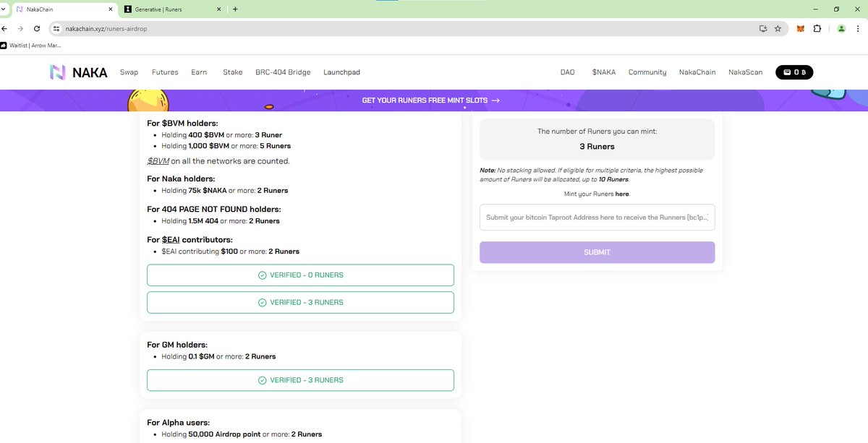
Task: Open the Community navigation link
Action: tap(647, 72)
